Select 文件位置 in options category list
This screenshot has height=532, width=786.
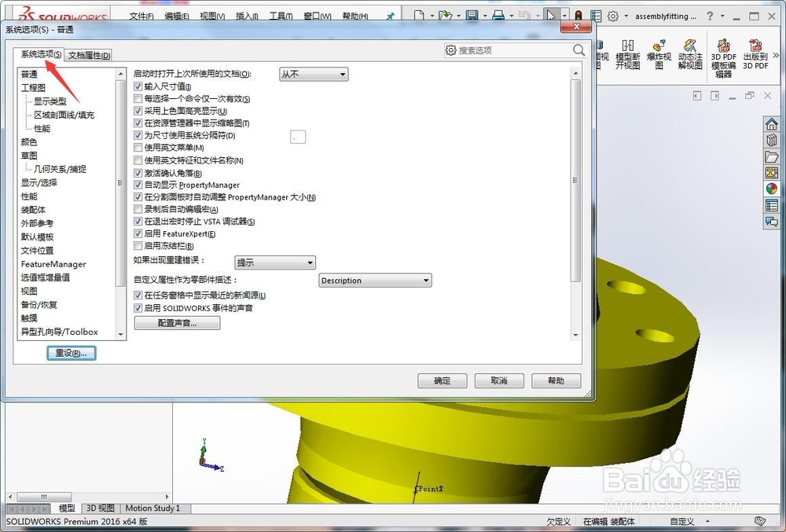[x=37, y=251]
